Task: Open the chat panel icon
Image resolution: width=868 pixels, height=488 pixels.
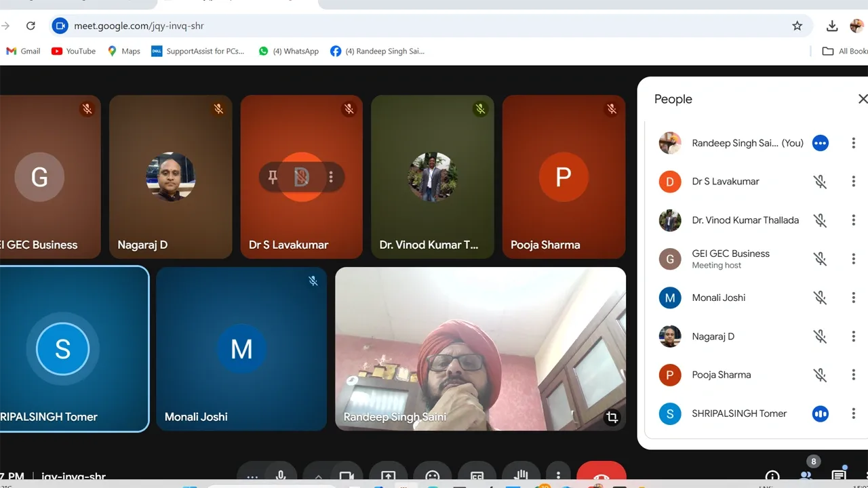Action: click(x=839, y=476)
